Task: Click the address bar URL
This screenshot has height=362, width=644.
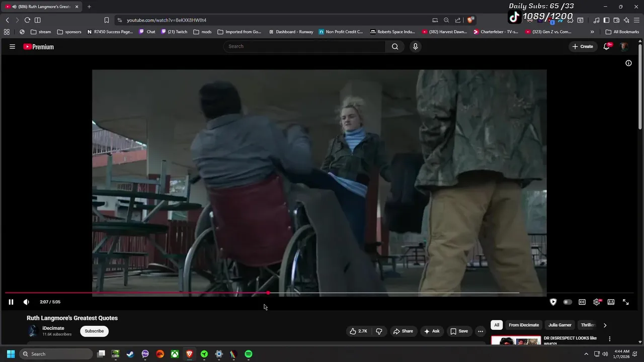Action: 167,20
